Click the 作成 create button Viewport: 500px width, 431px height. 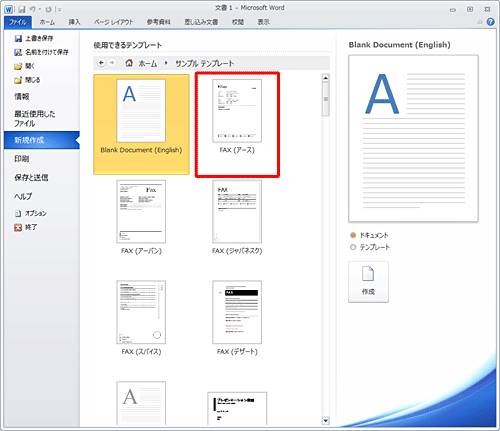click(x=368, y=282)
